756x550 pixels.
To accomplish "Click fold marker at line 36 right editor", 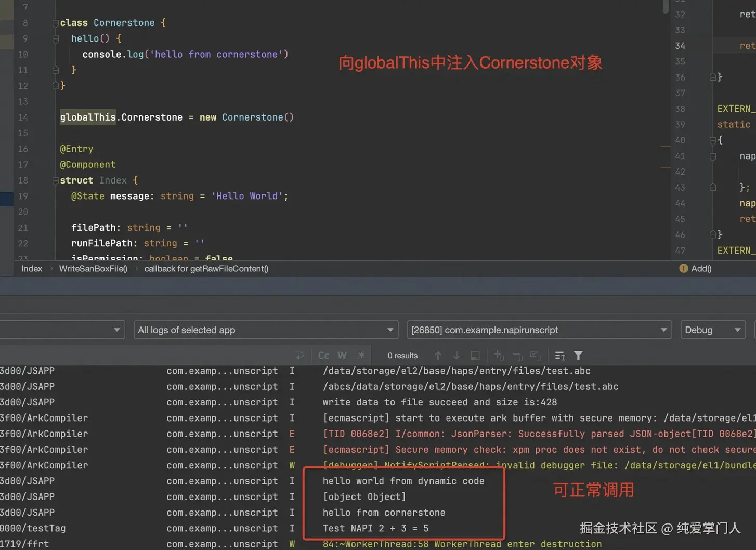I will tap(713, 77).
